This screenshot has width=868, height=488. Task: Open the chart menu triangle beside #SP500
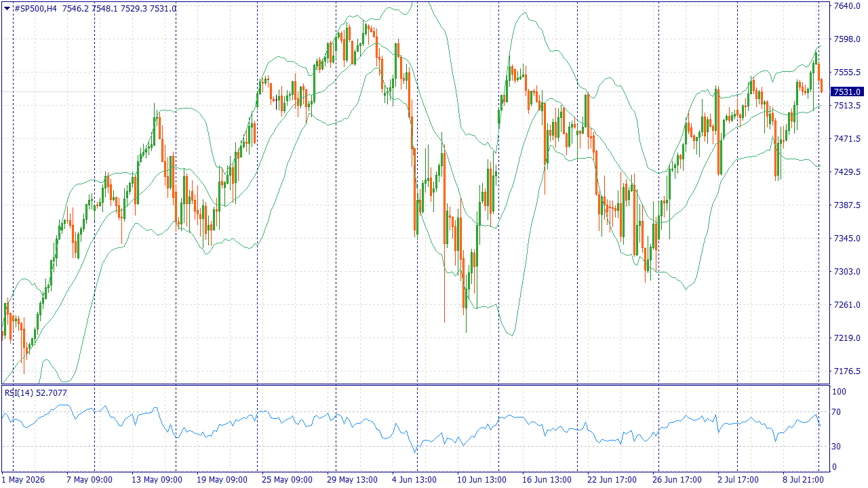click(7, 8)
